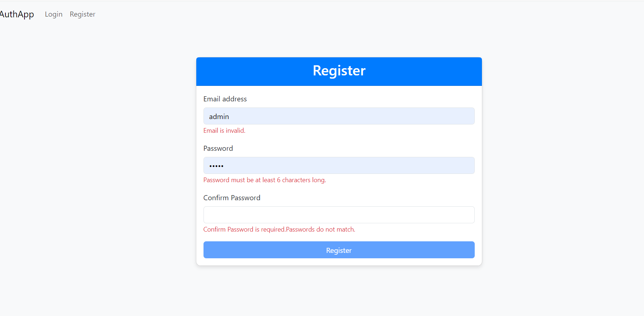Click the Email address label
Image resolution: width=644 pixels, height=316 pixels.
coord(225,99)
